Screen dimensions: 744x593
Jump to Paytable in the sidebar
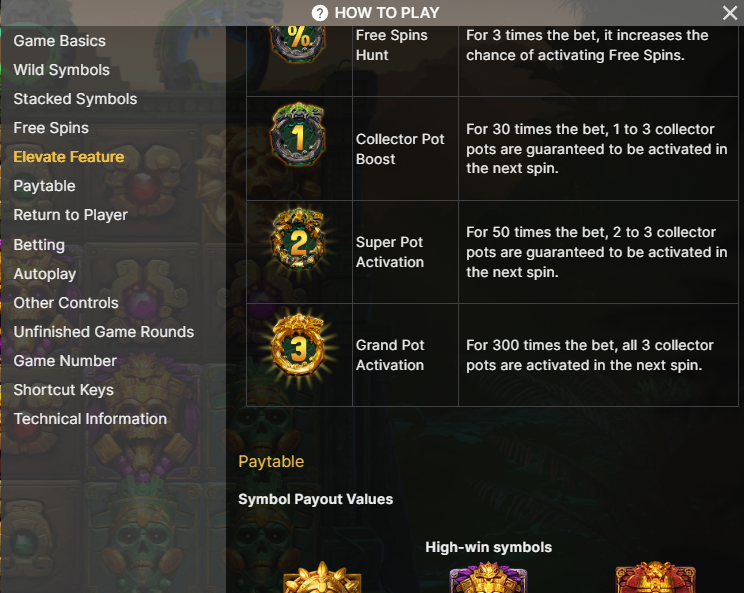tap(44, 186)
